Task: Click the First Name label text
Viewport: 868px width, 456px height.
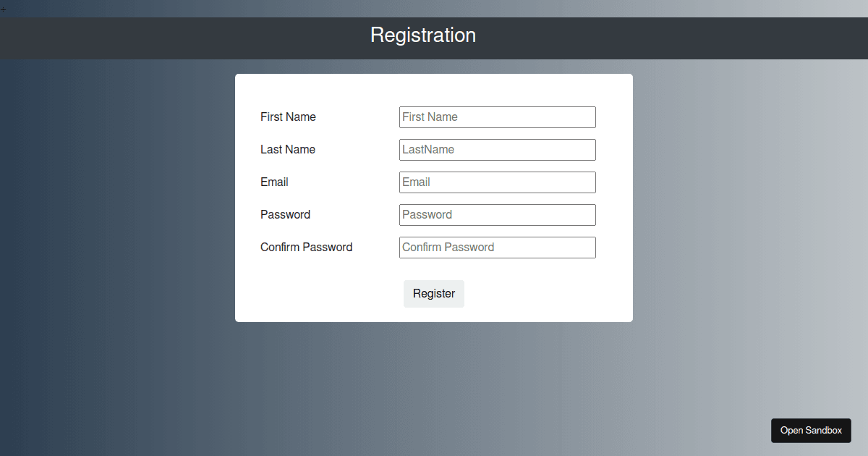Action: [x=288, y=117]
